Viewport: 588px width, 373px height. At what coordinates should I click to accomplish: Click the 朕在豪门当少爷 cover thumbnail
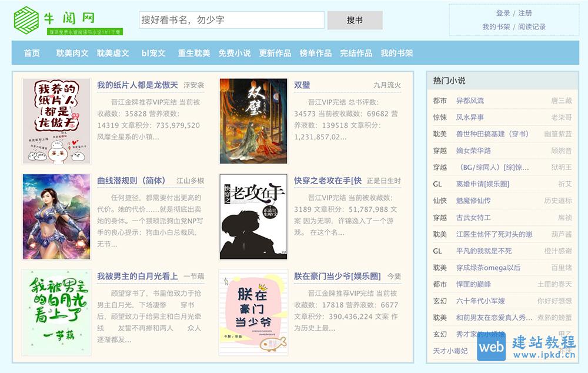click(x=253, y=312)
